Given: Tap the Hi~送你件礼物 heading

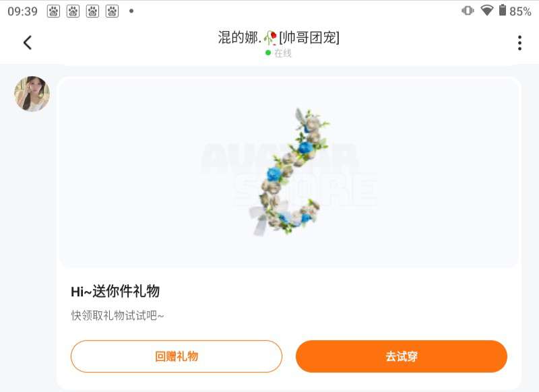Looking at the screenshot, I should point(115,292).
